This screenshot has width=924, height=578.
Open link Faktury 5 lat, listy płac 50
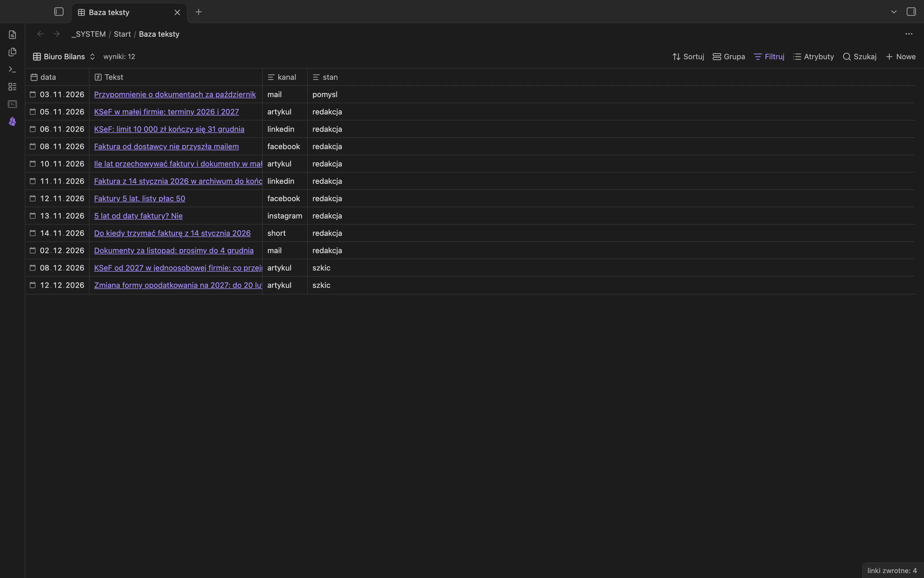pyautogui.click(x=139, y=199)
